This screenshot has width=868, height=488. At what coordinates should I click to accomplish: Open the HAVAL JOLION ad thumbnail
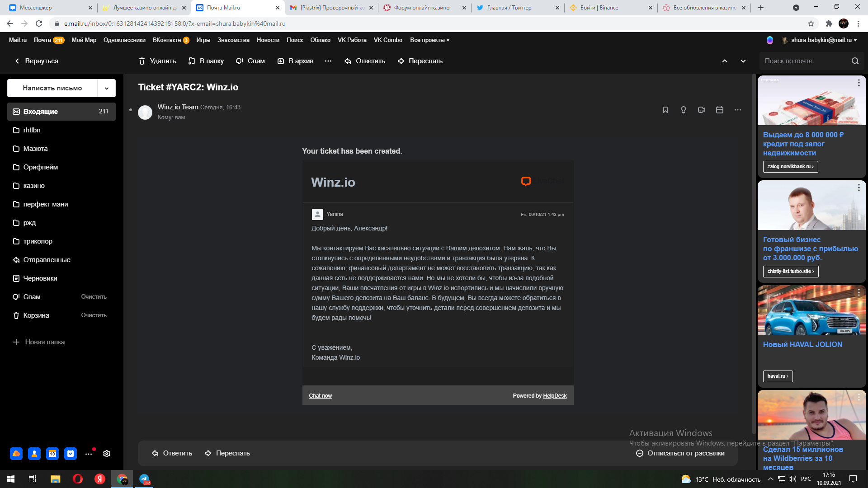[x=812, y=310]
